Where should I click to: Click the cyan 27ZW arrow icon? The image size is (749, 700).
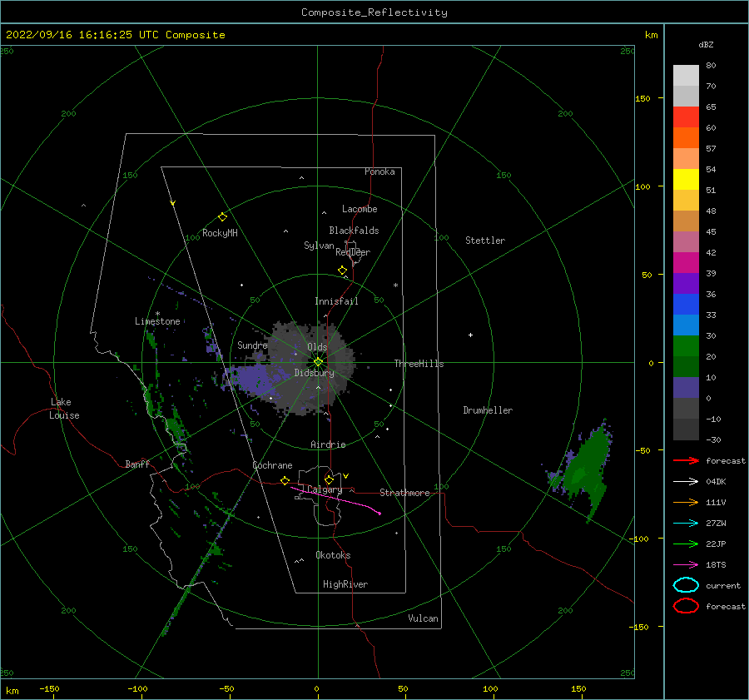tap(686, 524)
